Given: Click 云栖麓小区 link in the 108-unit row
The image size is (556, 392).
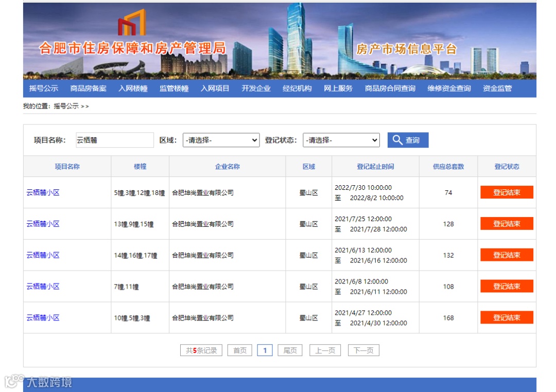Looking at the screenshot, I should click(43, 287).
